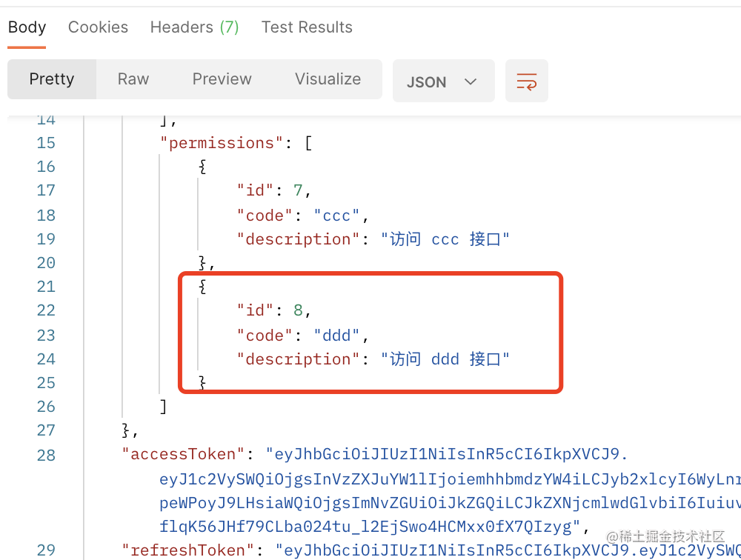
Task: Toggle the line wrap icon
Action: 526,81
